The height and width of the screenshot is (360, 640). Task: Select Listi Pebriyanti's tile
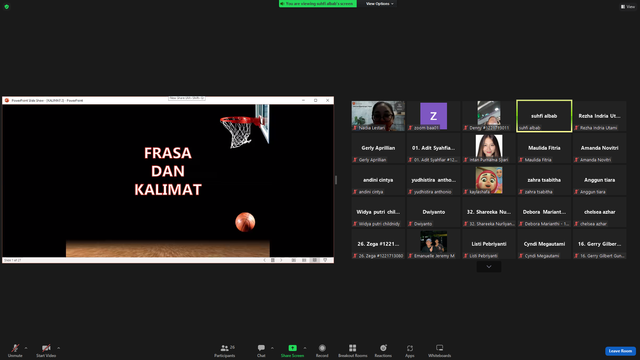489,244
